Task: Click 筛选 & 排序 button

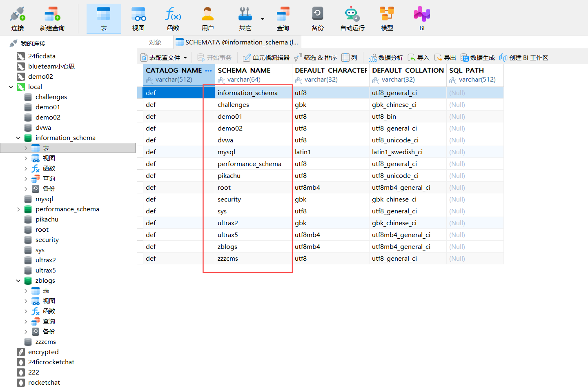Action: pos(315,58)
